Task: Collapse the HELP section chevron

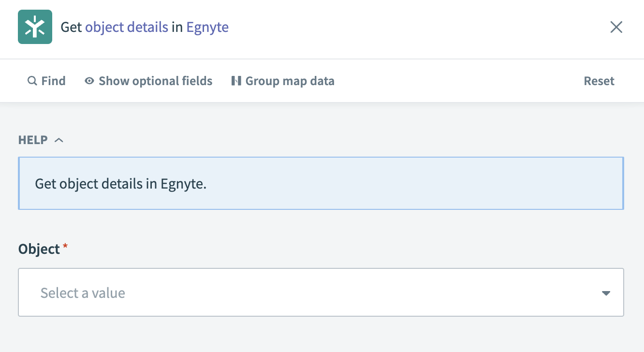Action: tap(59, 140)
